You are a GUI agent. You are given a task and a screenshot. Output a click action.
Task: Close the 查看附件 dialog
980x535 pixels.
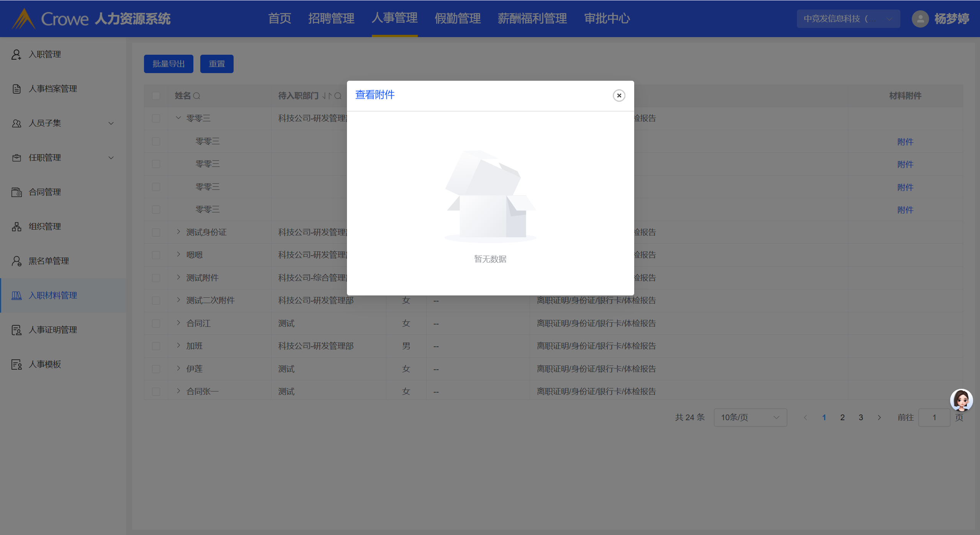coord(618,96)
